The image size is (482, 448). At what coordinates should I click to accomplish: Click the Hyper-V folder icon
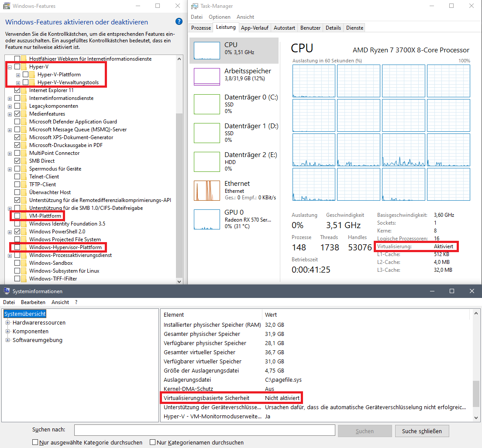[24, 67]
